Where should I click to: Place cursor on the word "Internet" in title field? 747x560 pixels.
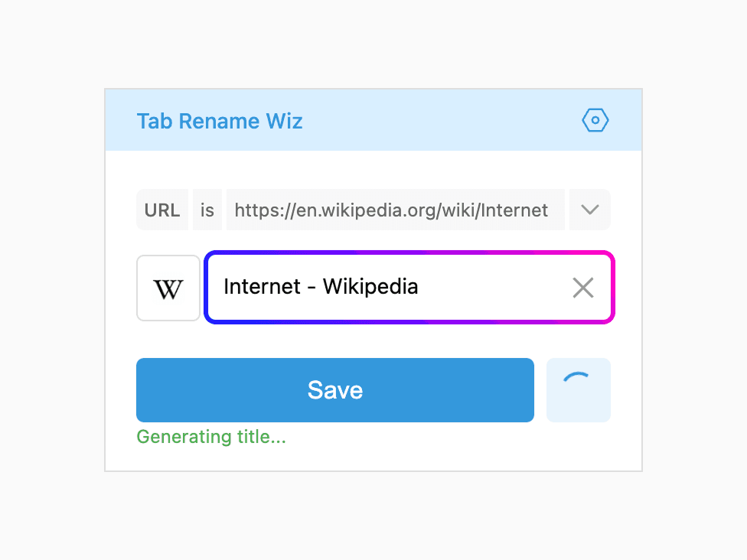tap(262, 287)
